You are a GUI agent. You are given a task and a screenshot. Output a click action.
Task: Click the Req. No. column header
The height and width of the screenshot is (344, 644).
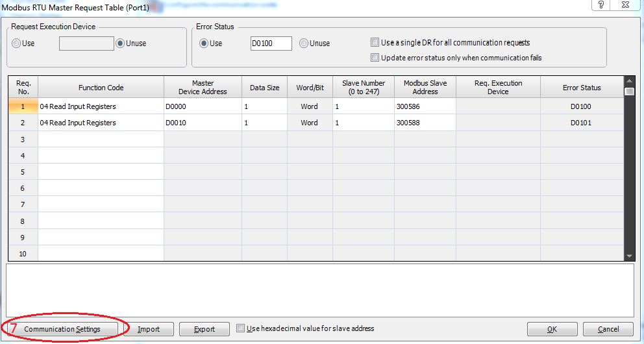[x=23, y=87]
